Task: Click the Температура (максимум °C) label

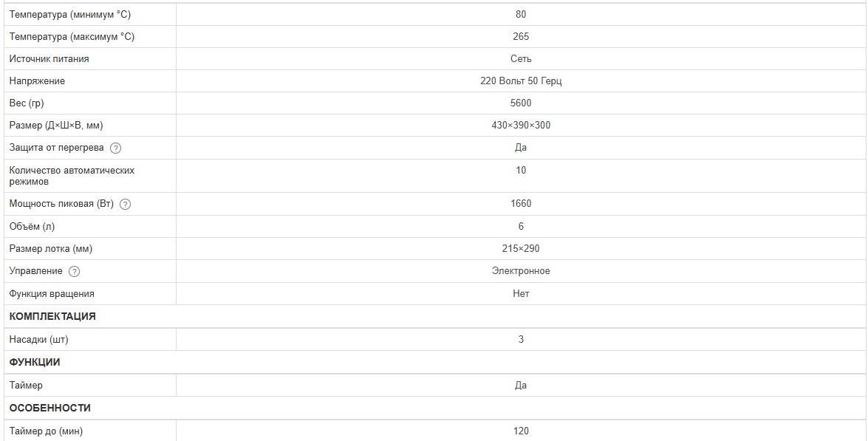Action: 72,36
